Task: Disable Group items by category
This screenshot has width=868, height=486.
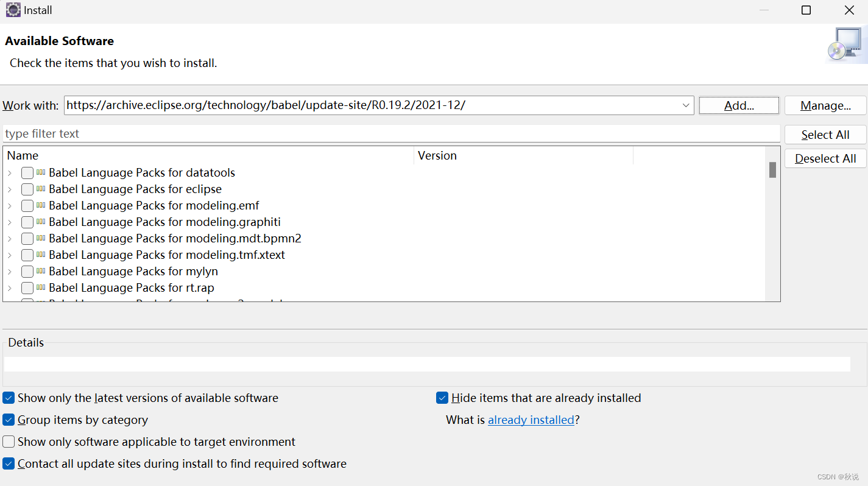Action: tap(9, 420)
